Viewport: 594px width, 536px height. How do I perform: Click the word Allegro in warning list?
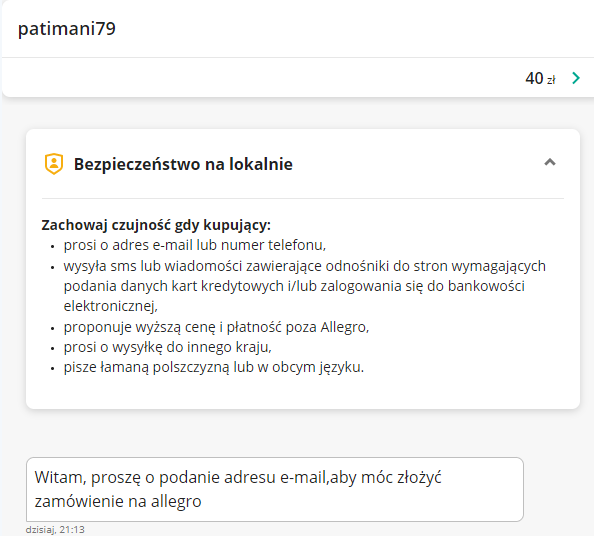tap(344, 327)
